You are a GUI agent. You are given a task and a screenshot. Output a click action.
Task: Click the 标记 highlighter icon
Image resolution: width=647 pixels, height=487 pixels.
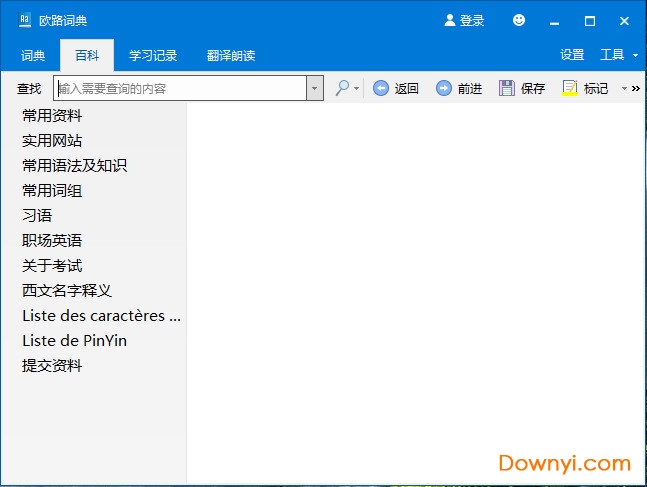(570, 88)
